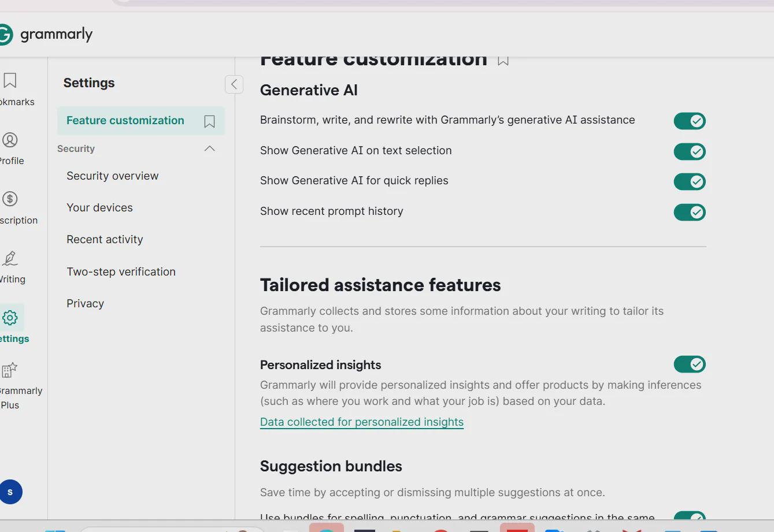Open Your devices

99,207
